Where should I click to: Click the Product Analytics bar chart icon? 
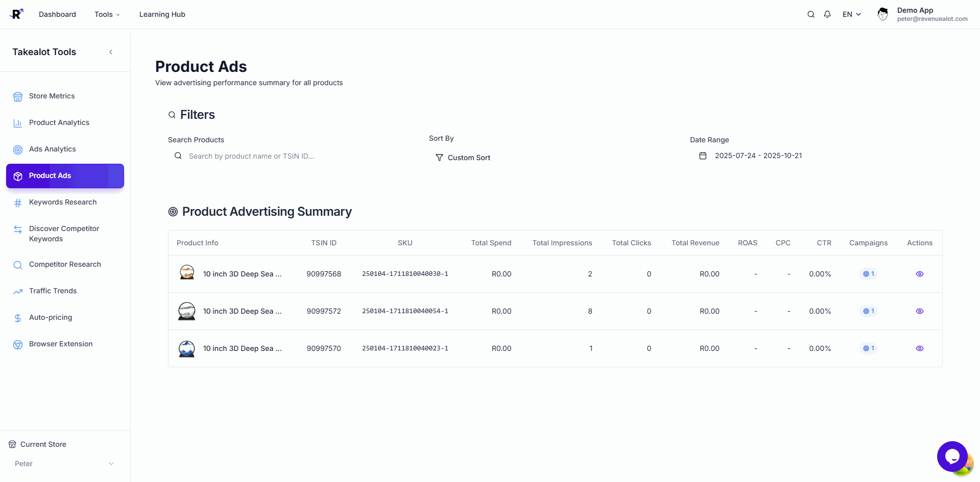coord(18,123)
